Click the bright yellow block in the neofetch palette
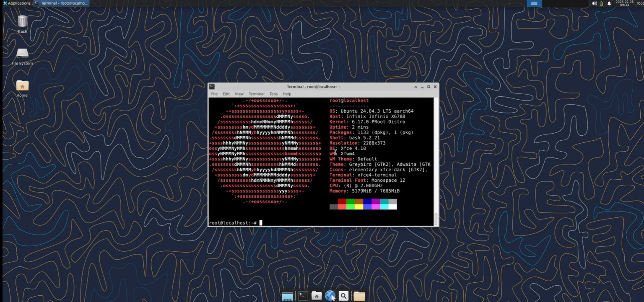The width and height of the screenshot is (644, 302). click(359, 206)
